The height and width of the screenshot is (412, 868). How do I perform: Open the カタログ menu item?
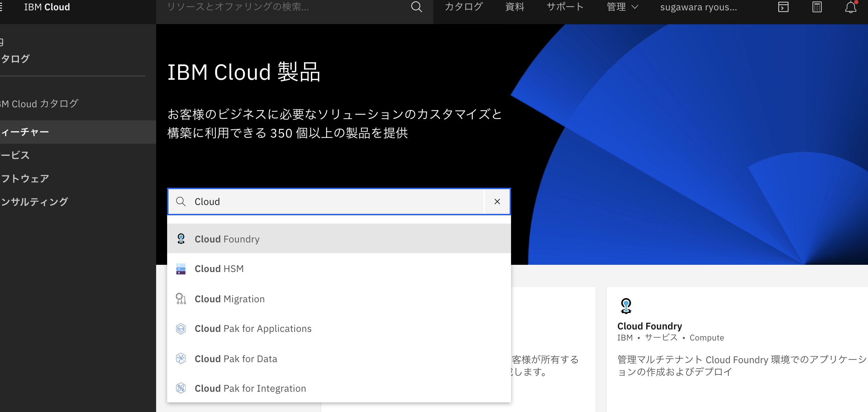click(463, 7)
